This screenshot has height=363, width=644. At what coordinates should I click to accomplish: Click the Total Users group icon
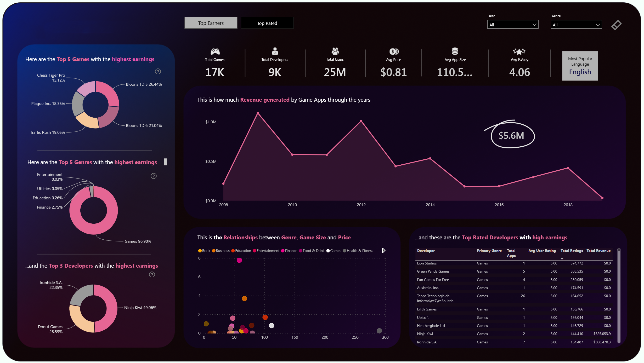coord(335,51)
